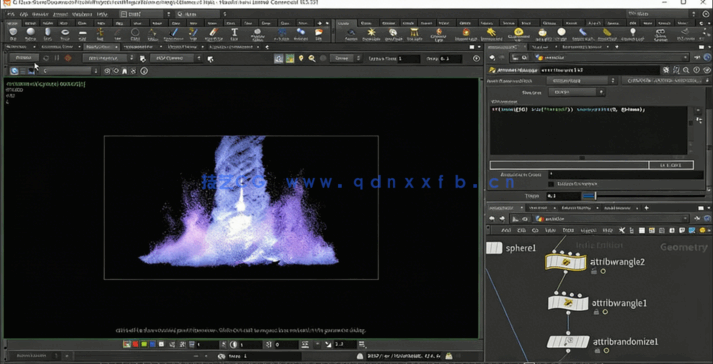This screenshot has width=713, height=364.
Task: Click the green channel swatch below render
Action: (144, 344)
